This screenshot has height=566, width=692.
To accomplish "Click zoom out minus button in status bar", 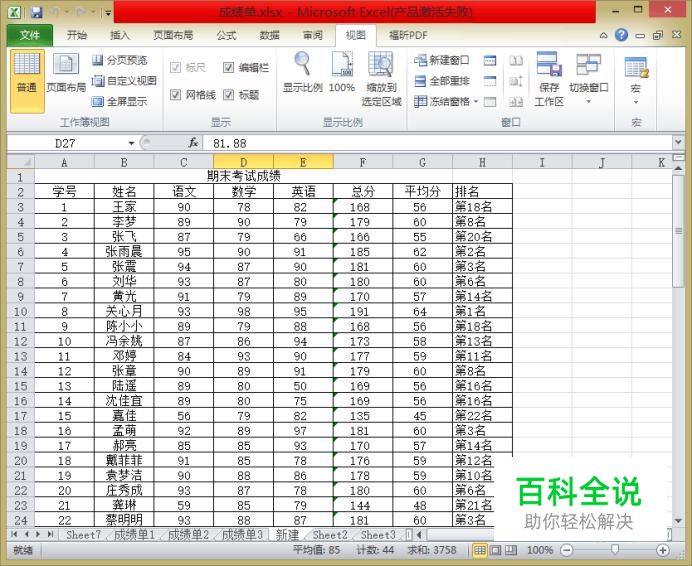I will pos(567,550).
